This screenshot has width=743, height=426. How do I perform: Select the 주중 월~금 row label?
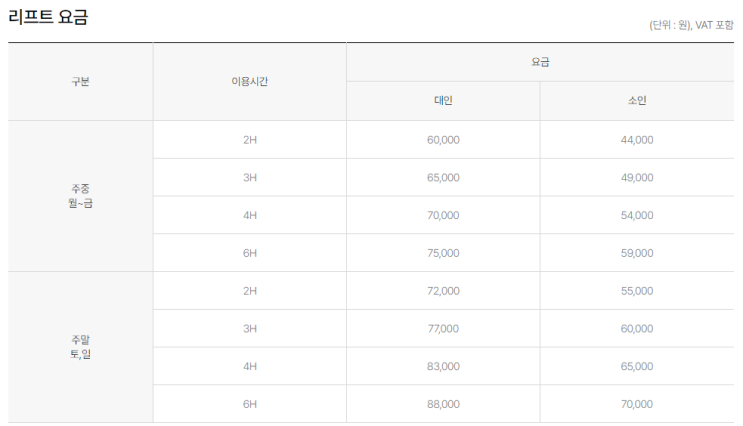80,196
